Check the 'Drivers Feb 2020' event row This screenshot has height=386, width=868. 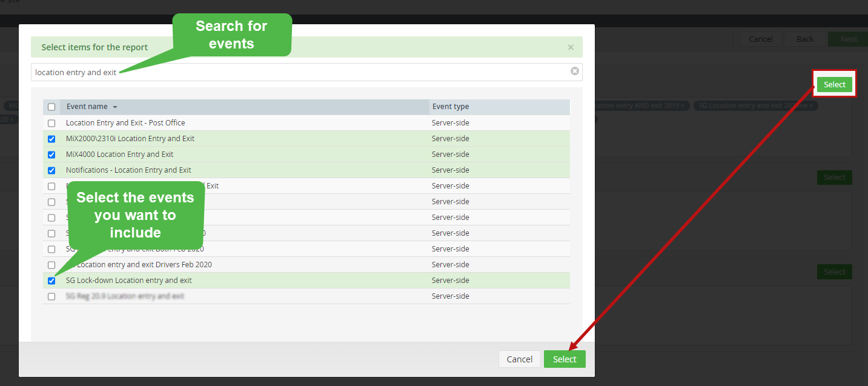click(51, 265)
